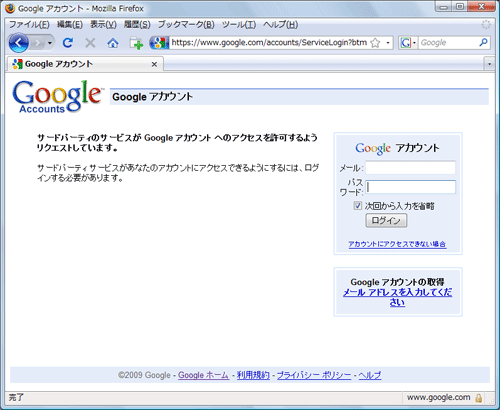
Task: Open アカウントにアクセスできない場合 link
Action: pyautogui.click(x=397, y=244)
